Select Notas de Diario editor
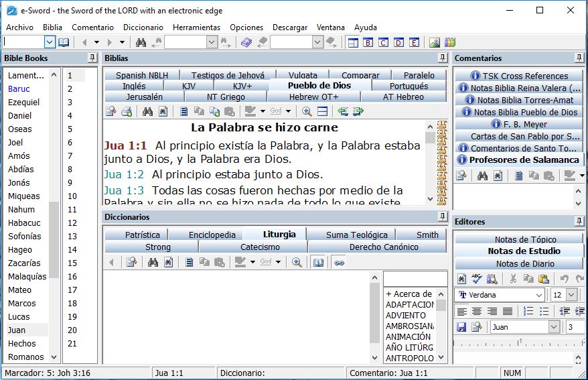 [519, 263]
